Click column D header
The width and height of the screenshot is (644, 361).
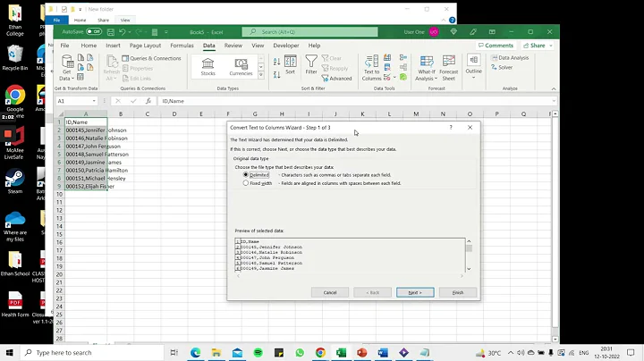tap(174, 114)
